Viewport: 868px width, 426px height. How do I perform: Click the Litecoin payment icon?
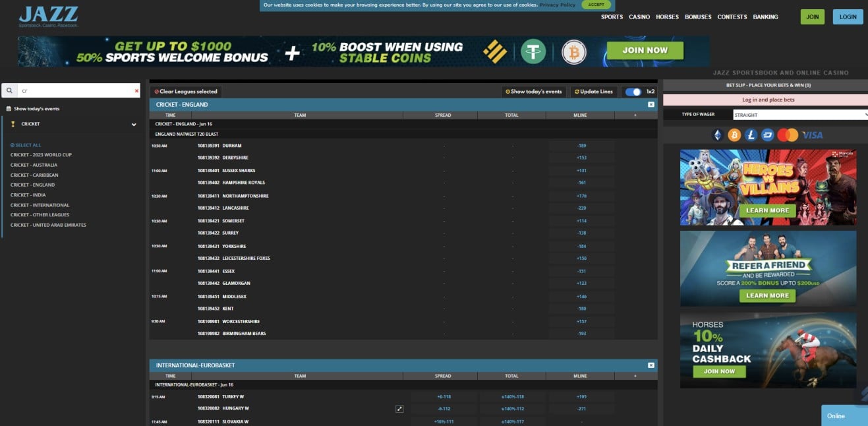coord(751,135)
